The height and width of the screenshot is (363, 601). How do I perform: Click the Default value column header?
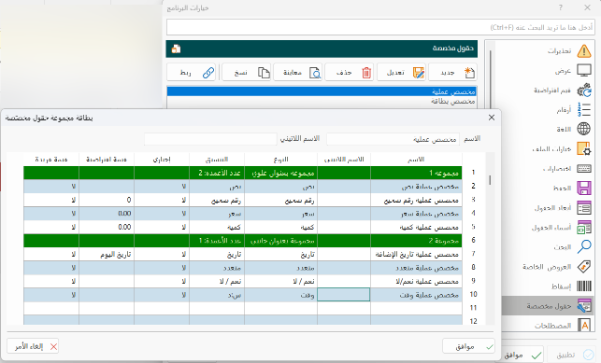[x=106, y=159]
